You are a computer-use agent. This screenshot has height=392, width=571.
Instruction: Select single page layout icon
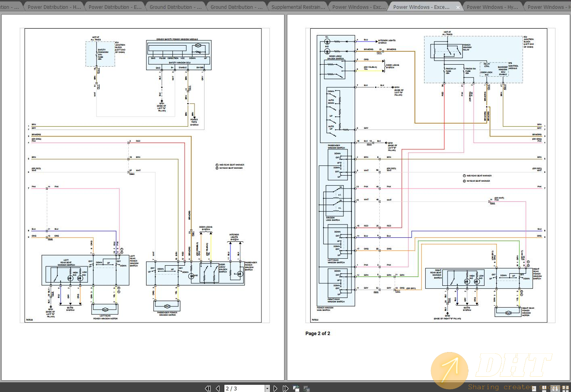(x=534, y=388)
